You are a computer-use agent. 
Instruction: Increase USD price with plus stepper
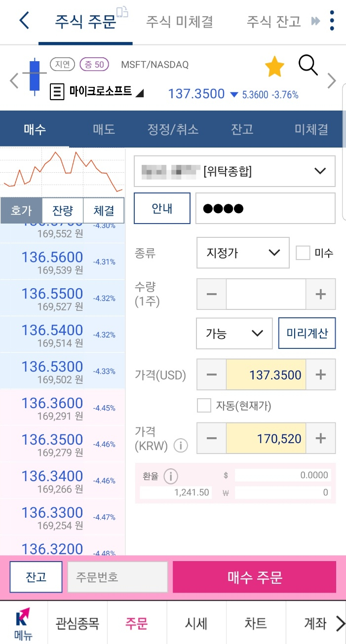tap(320, 375)
